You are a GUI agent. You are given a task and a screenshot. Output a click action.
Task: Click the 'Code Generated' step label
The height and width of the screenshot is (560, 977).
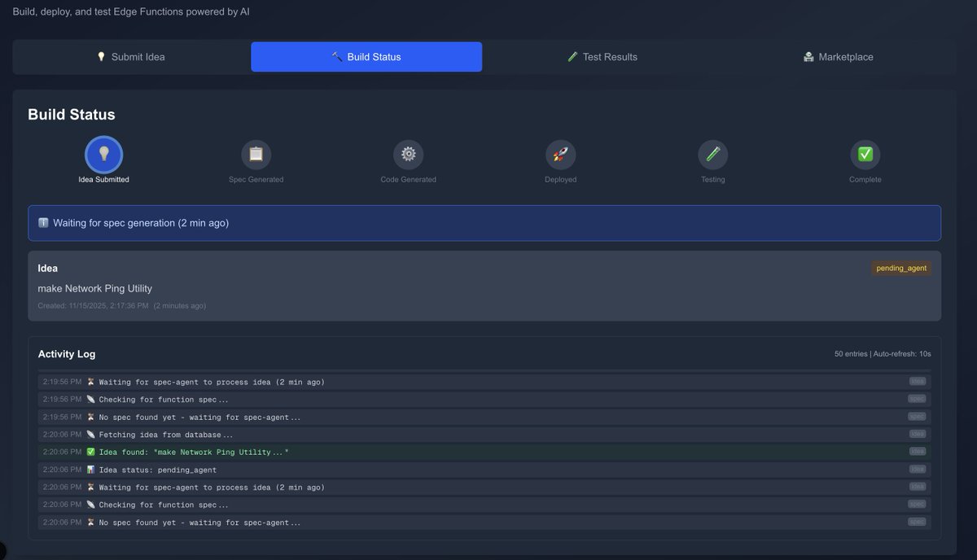409,179
